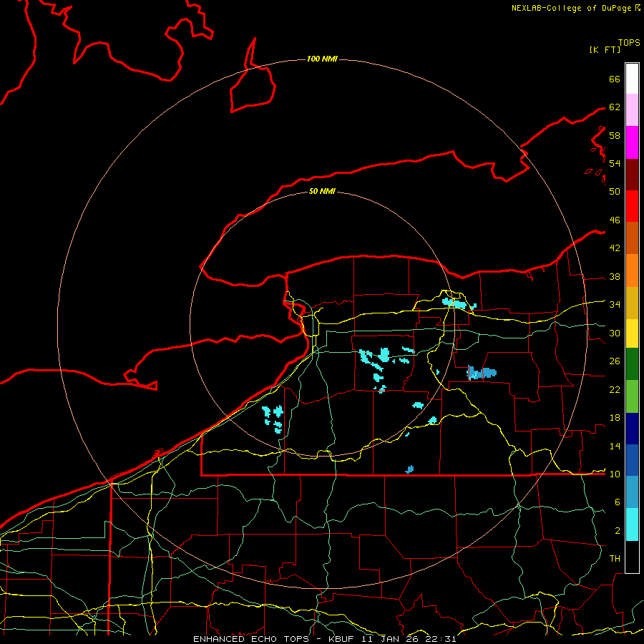The height and width of the screenshot is (644, 644).
Task: Click scale value 26
Action: point(615,361)
